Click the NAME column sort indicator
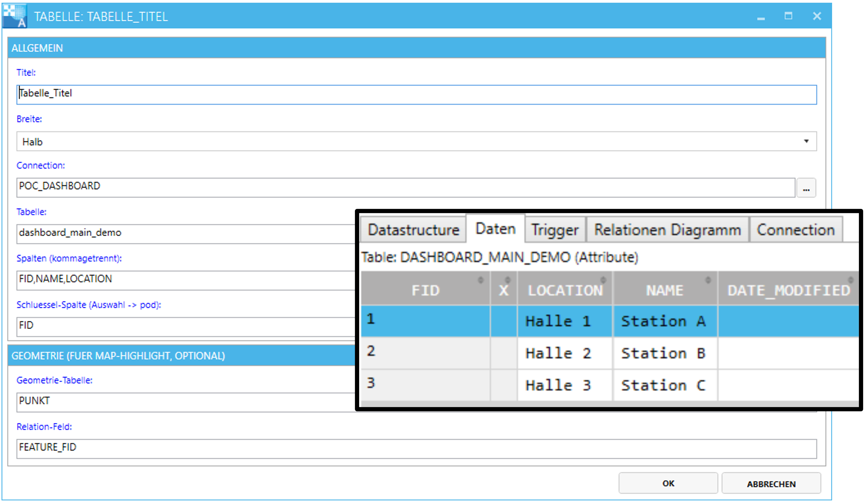 pyautogui.click(x=708, y=280)
